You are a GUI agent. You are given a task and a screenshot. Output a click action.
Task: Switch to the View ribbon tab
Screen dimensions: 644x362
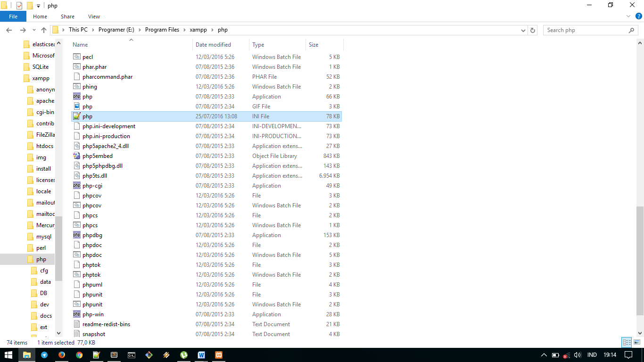94,16
